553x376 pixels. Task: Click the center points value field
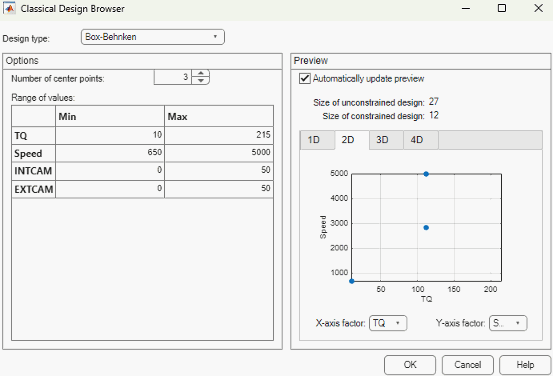(x=173, y=77)
